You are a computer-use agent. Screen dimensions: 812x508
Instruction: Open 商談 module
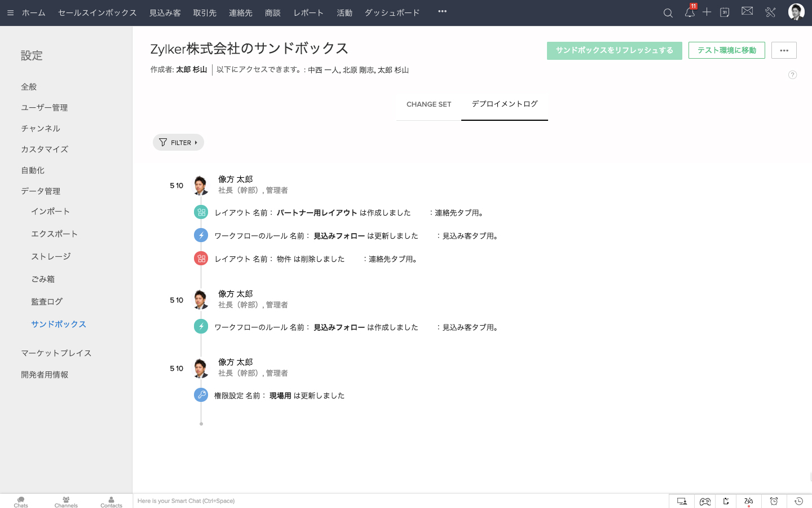tap(273, 12)
